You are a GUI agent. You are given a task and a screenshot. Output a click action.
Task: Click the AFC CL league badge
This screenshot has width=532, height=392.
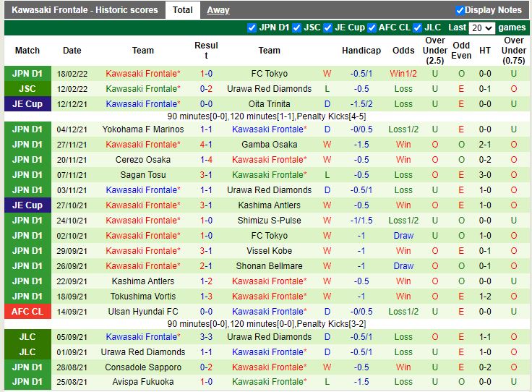pos(27,312)
